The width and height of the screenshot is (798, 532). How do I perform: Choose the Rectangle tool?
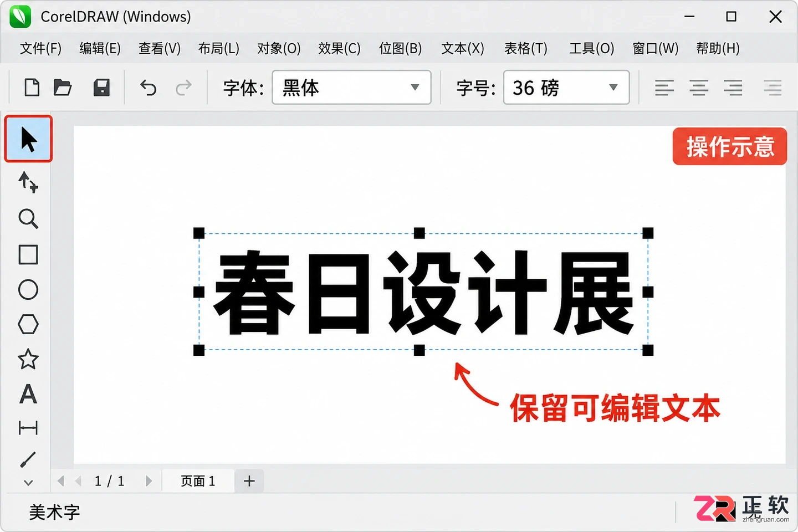[28, 255]
